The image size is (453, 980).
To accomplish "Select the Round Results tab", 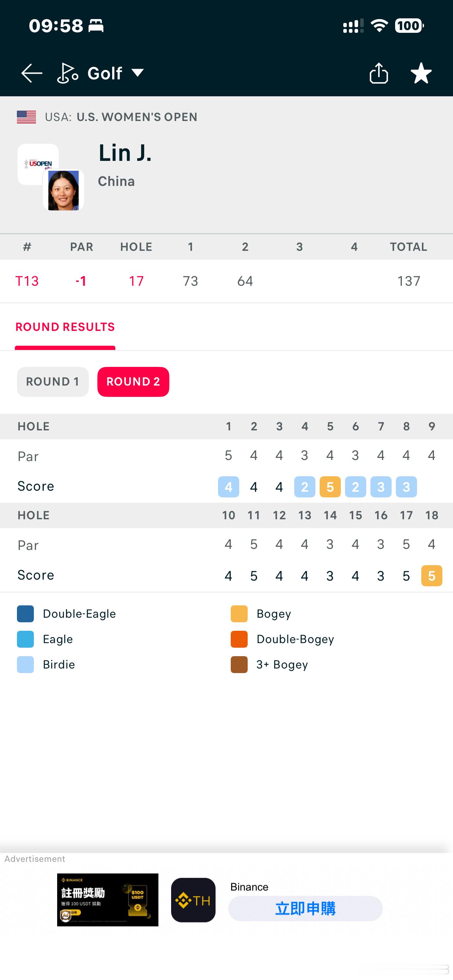I will coord(65,327).
